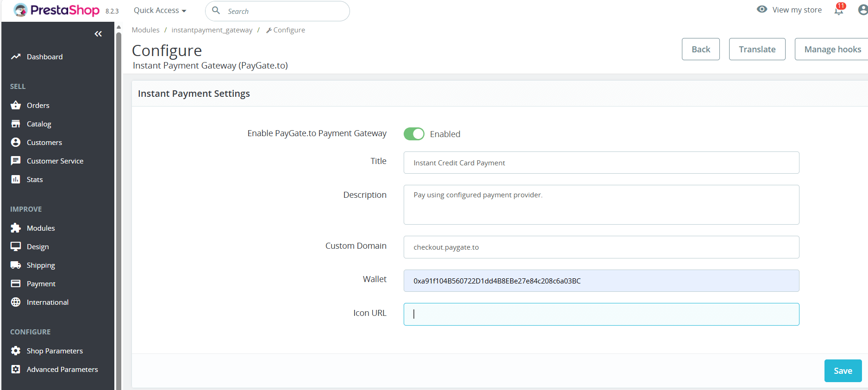This screenshot has width=868, height=390.
Task: Click the Description text area
Action: point(601,205)
